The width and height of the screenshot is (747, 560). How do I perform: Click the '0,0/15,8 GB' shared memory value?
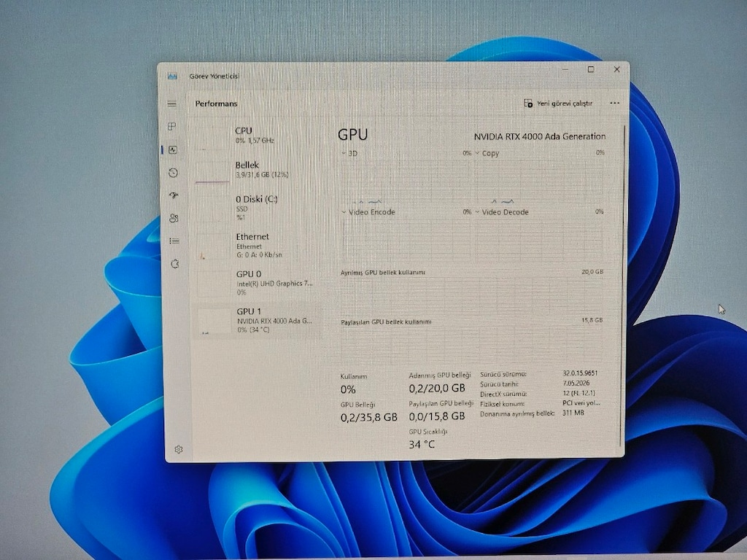tap(437, 416)
